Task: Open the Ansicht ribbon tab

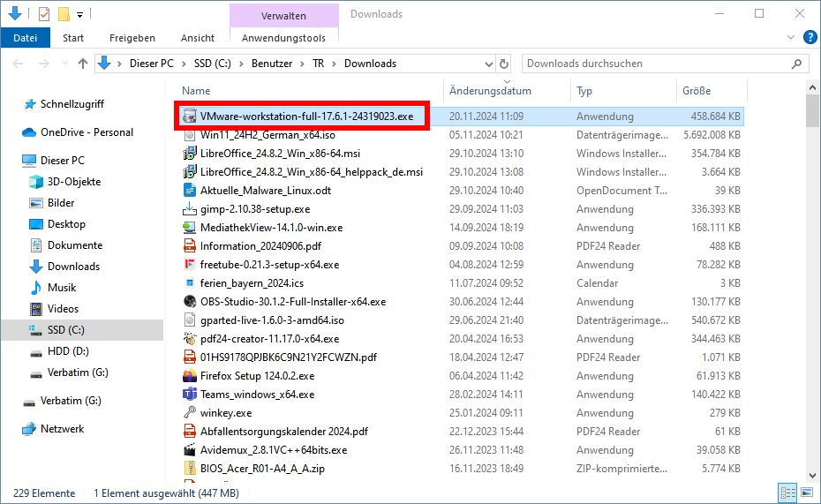Action: click(198, 38)
